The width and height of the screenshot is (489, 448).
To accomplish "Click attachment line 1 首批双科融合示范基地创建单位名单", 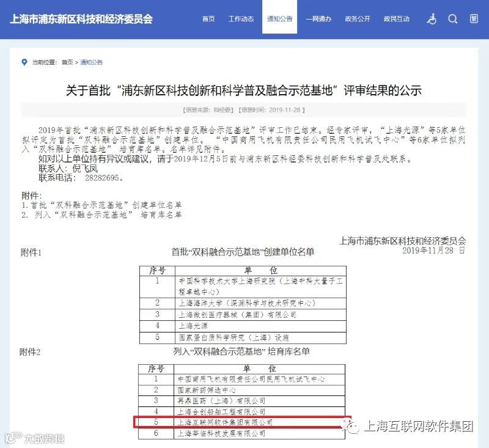I will coord(101,205).
